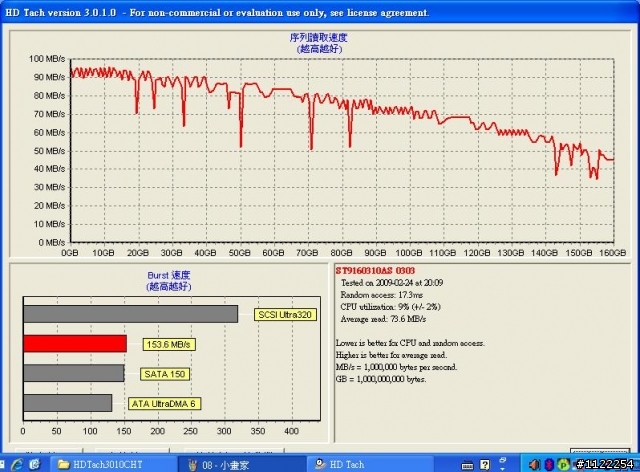Screen dimensions: 640x472
Task: Click the SCSI Ultra320 label
Action: (285, 315)
